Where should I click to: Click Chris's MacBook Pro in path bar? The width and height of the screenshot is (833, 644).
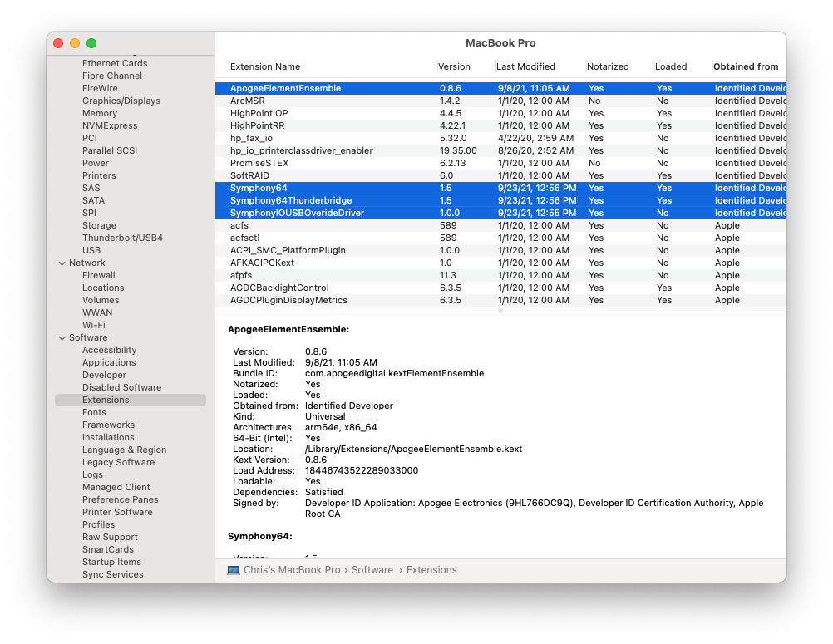tap(292, 570)
